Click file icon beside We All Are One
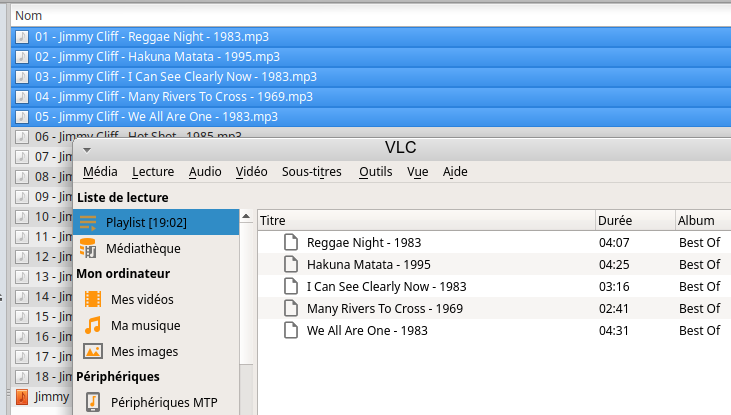 click(x=291, y=330)
